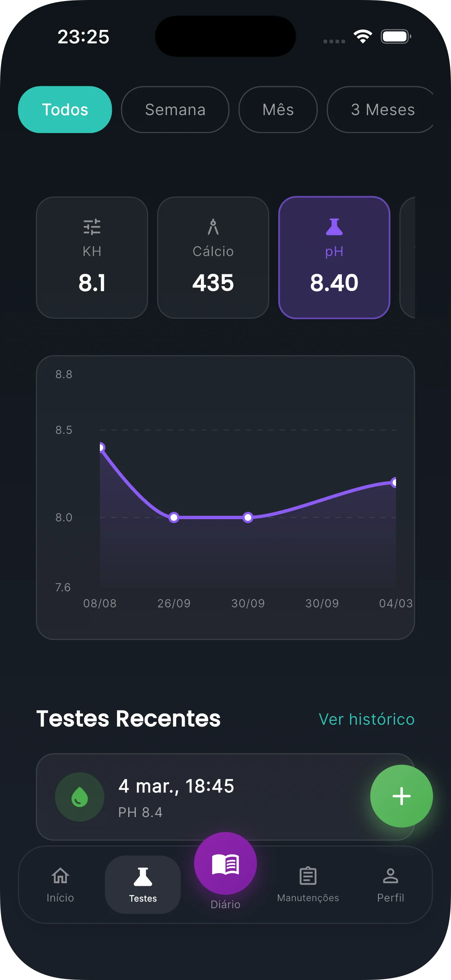Open the Ver histórico link
This screenshot has width=451, height=980.
point(366,719)
